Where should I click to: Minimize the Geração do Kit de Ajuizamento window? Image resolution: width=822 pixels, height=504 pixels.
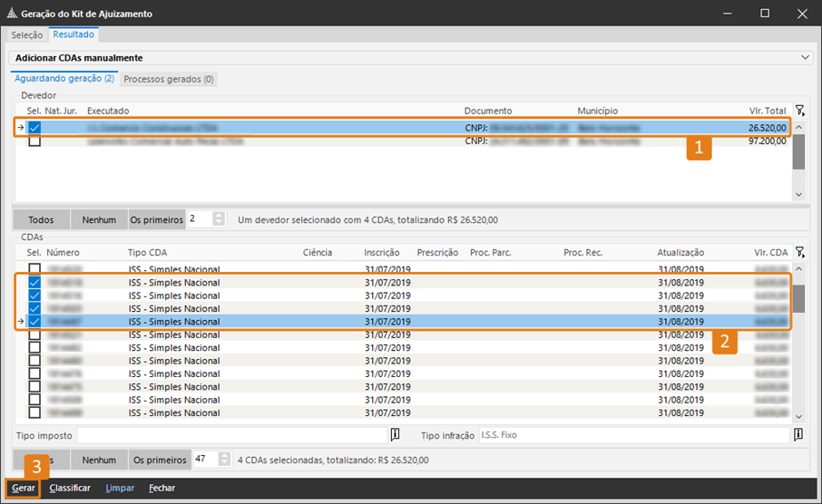(x=725, y=14)
